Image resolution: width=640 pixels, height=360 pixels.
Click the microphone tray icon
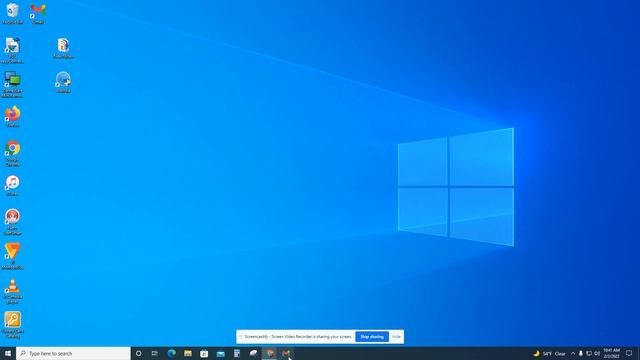point(580,353)
